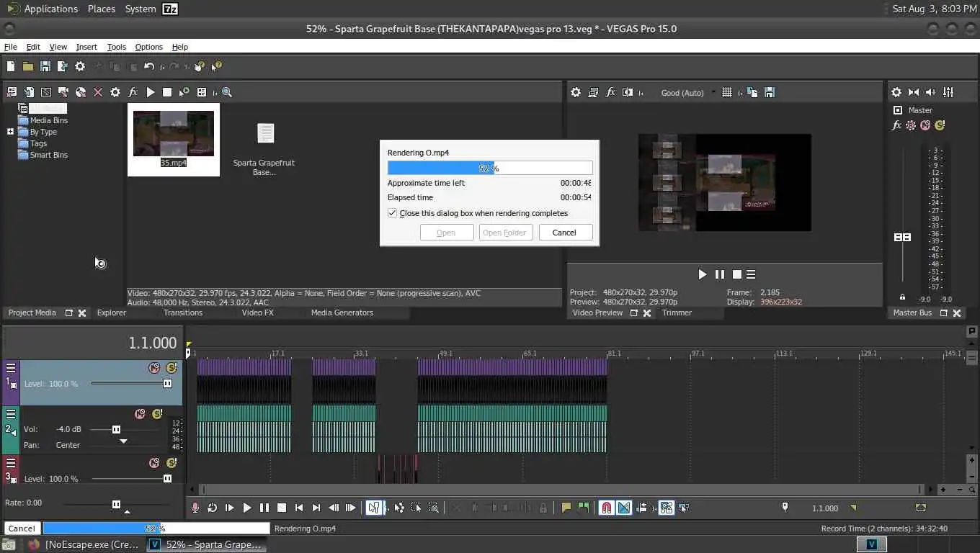Click the red X remove media icon
Image resolution: width=980 pixels, height=553 pixels.
(98, 92)
